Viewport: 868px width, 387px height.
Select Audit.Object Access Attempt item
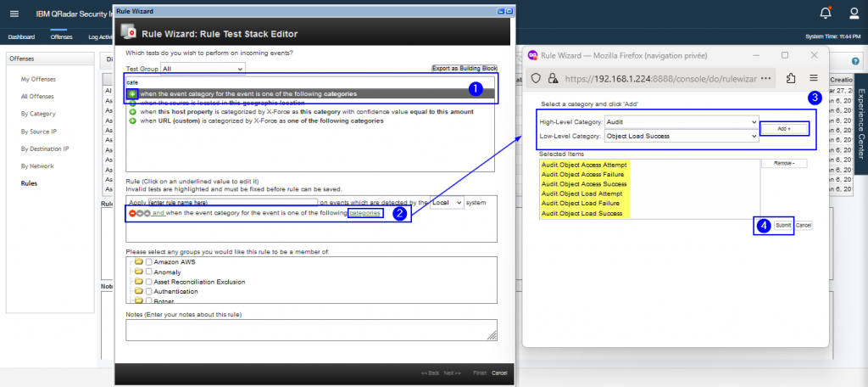tap(584, 164)
